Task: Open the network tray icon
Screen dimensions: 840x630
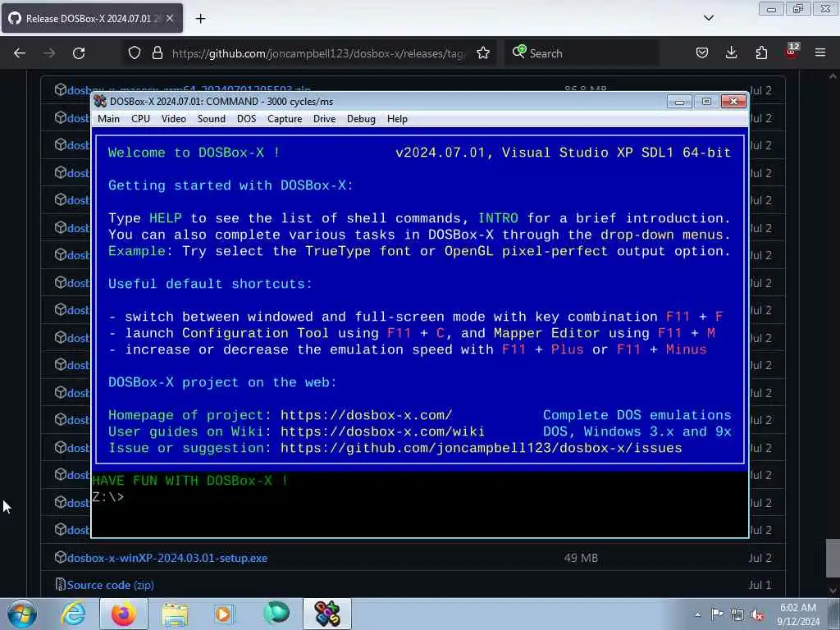Action: coord(737,615)
